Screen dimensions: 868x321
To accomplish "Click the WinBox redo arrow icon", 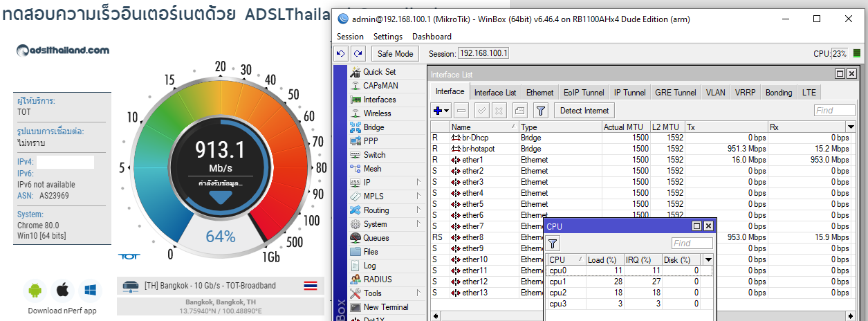I will pos(358,53).
